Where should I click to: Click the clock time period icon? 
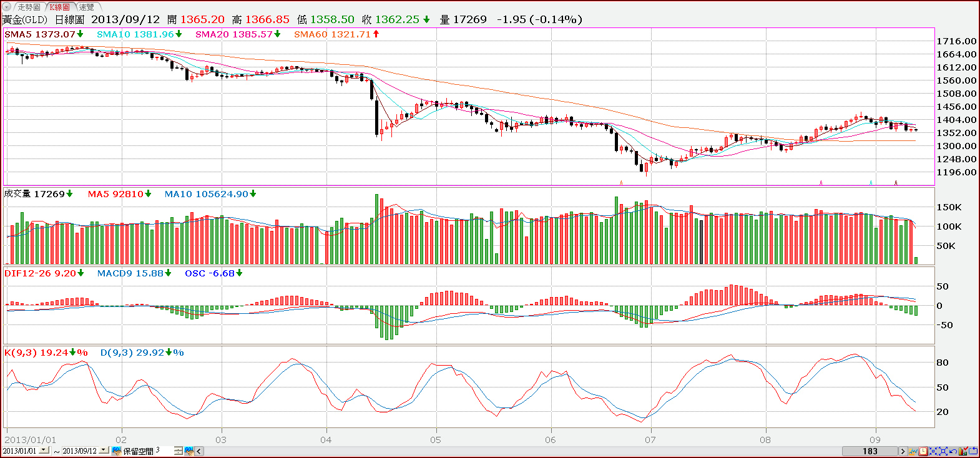923,451
